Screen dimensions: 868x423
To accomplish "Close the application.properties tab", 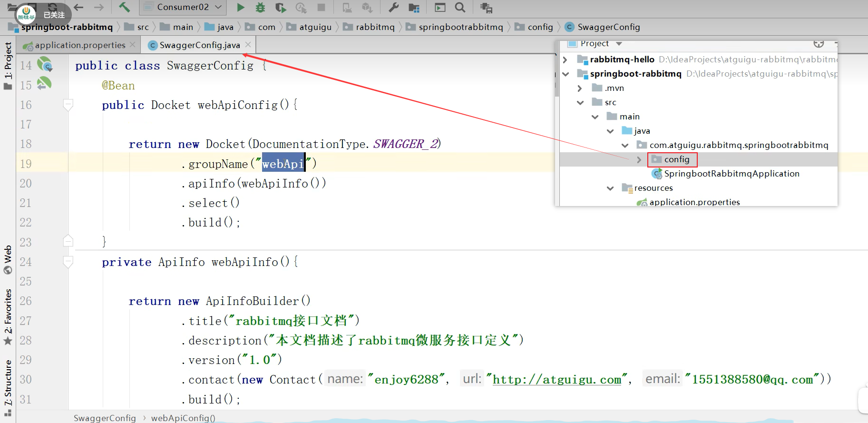I will [133, 45].
